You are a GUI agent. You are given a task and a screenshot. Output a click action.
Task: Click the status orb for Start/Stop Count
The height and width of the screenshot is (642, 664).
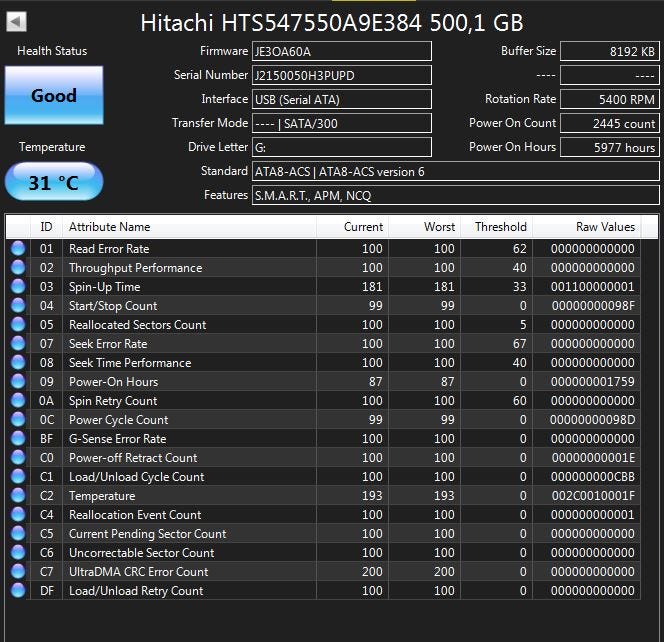tap(18, 305)
